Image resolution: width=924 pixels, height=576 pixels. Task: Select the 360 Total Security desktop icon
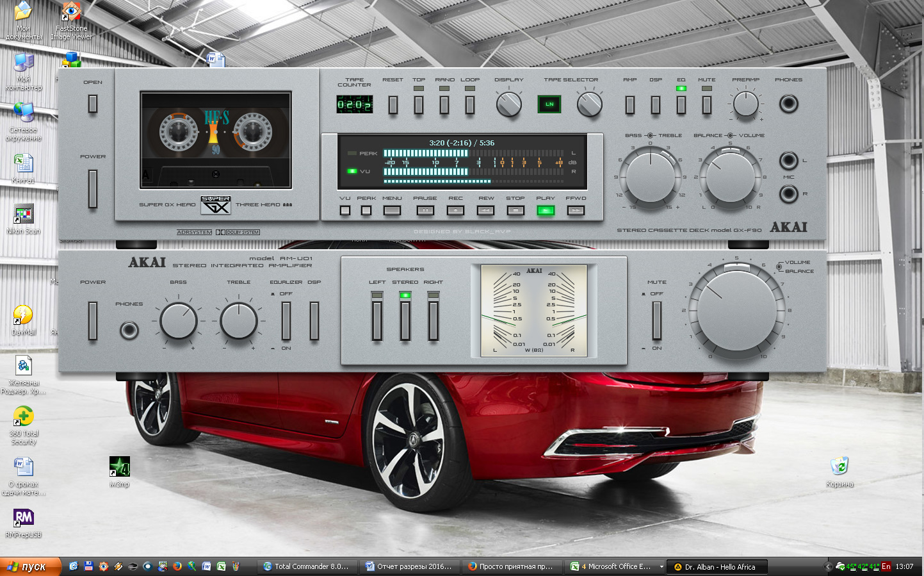24,425
